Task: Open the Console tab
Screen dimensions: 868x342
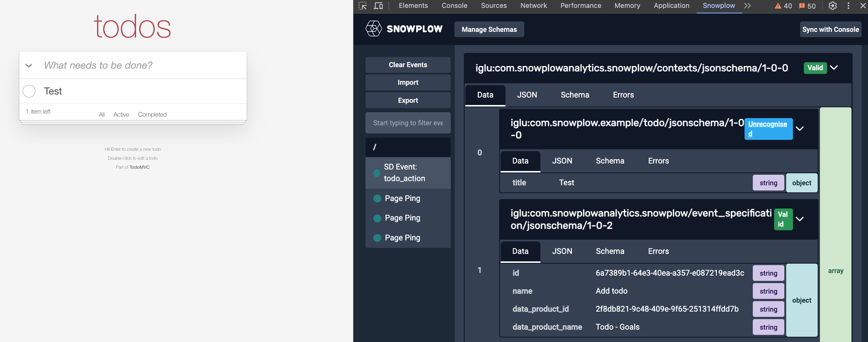Action: point(454,6)
